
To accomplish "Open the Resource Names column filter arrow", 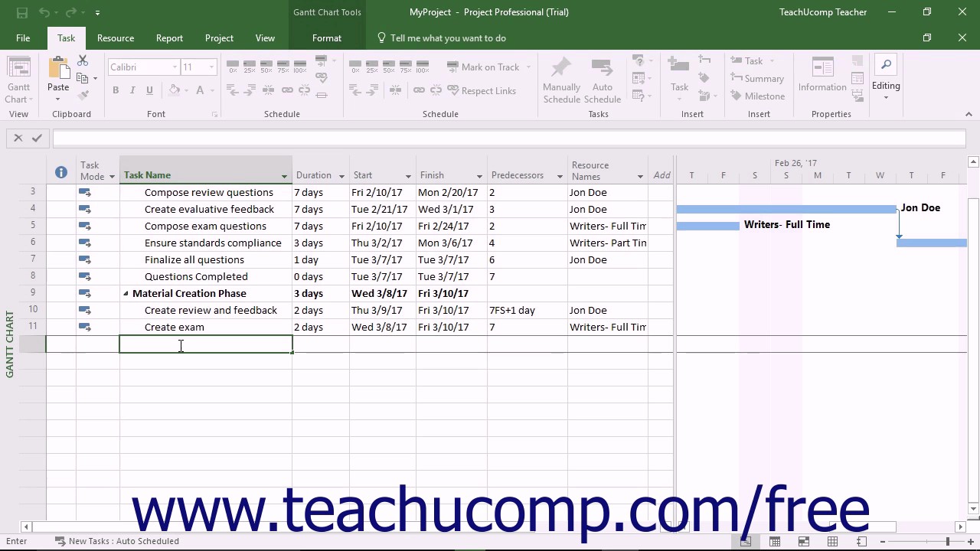I will [640, 177].
